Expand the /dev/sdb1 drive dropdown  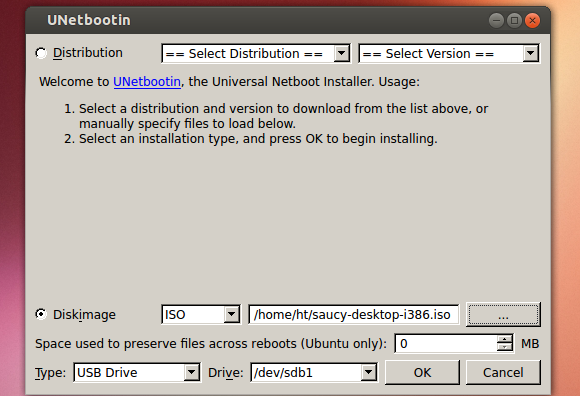click(x=314, y=372)
